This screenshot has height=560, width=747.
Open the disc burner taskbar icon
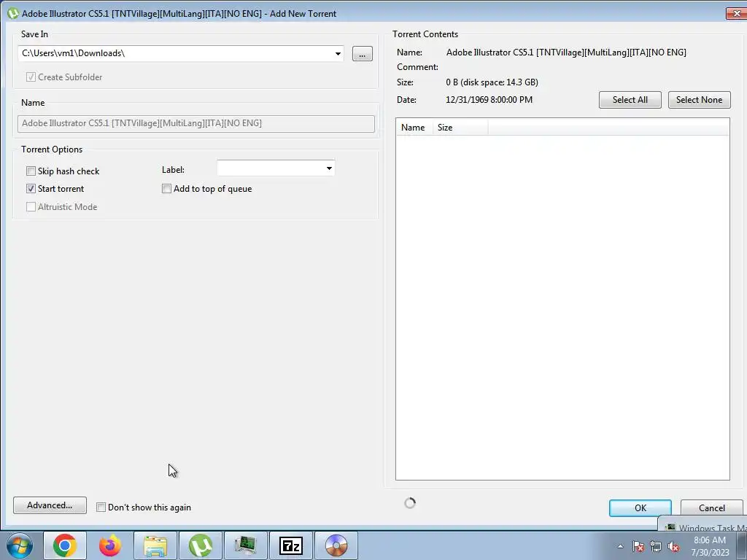click(336, 545)
